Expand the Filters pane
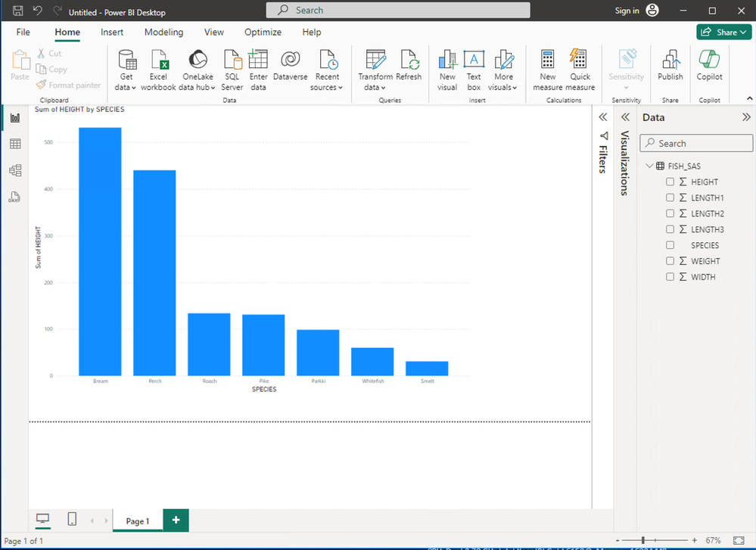This screenshot has width=756, height=550. coord(602,117)
